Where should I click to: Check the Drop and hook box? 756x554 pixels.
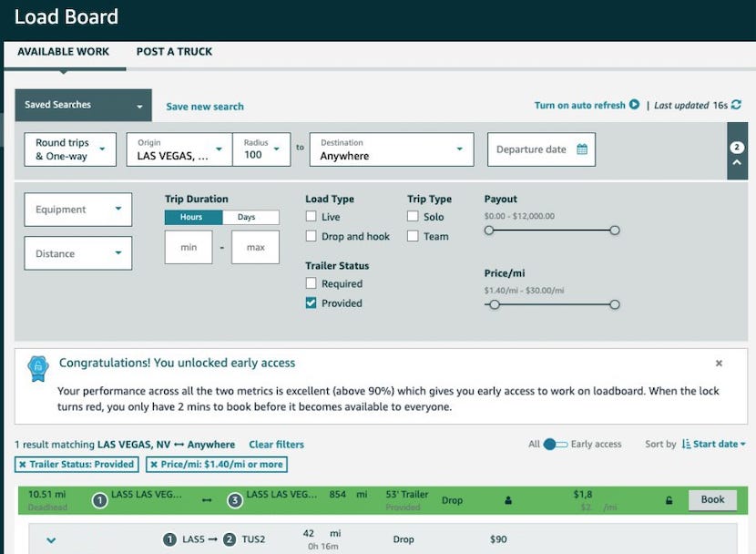click(311, 236)
